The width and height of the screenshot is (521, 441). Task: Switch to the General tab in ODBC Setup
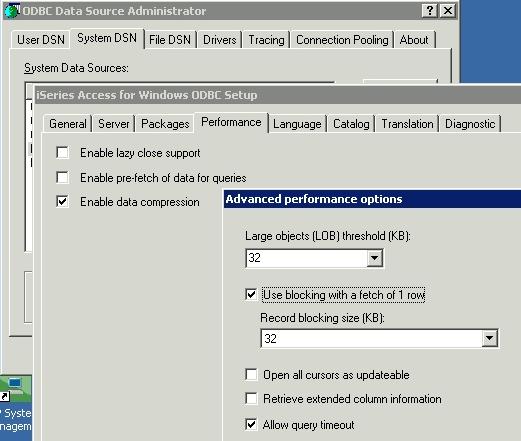tap(68, 124)
